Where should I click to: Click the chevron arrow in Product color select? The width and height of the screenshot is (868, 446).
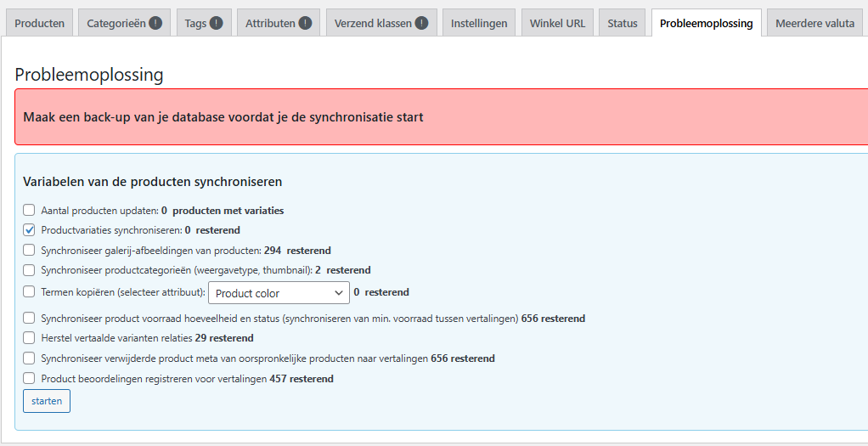(339, 293)
